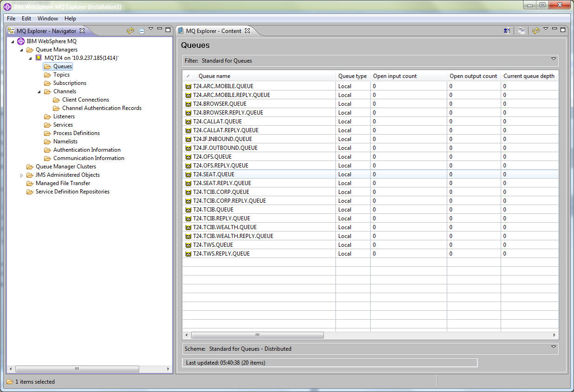Click the Queue name column header
574x392 pixels.
coord(214,76)
